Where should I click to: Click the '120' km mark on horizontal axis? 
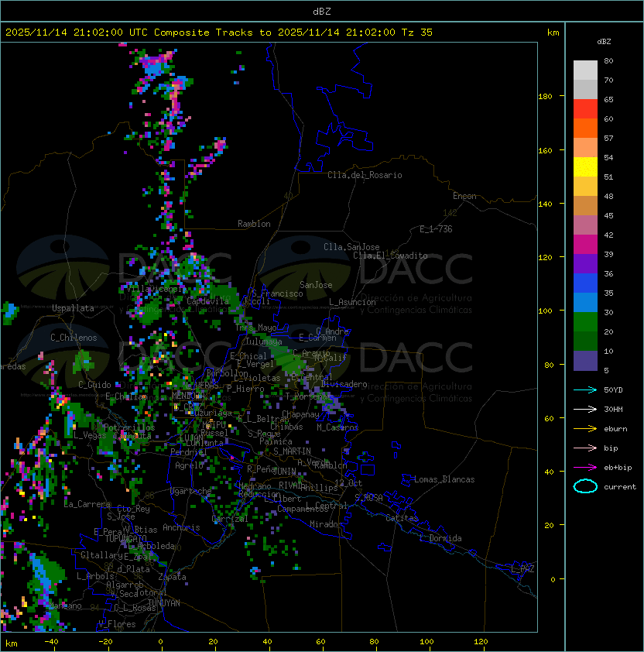click(481, 642)
